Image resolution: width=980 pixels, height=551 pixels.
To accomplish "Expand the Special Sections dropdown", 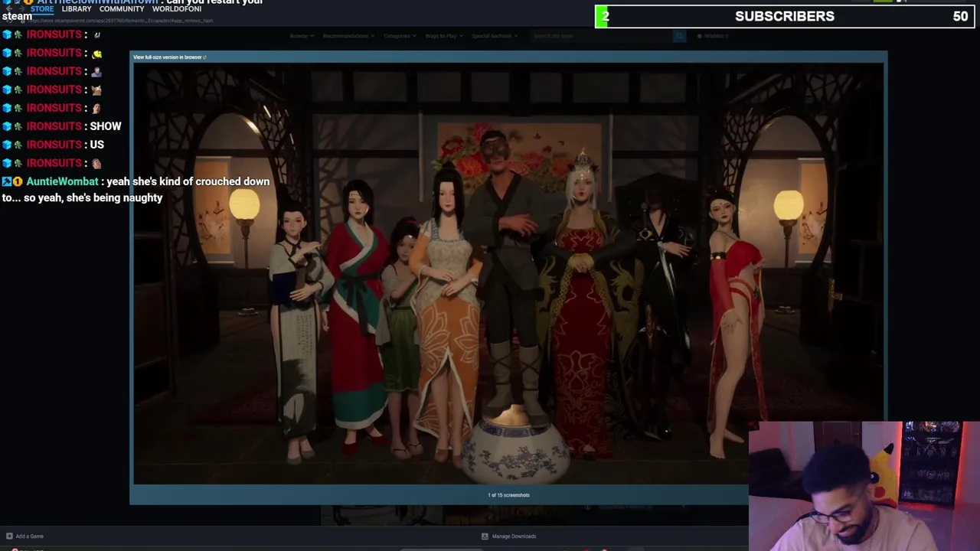I will click(x=494, y=36).
